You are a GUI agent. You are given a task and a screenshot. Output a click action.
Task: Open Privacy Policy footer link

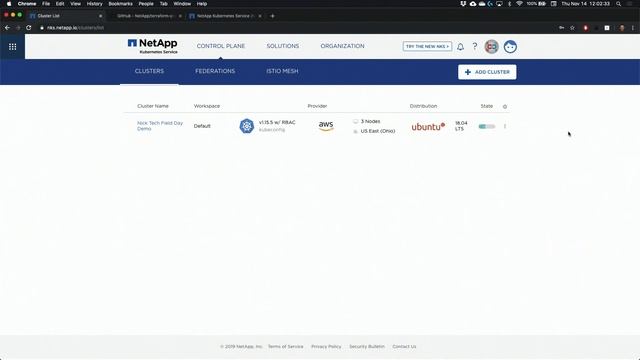326,347
